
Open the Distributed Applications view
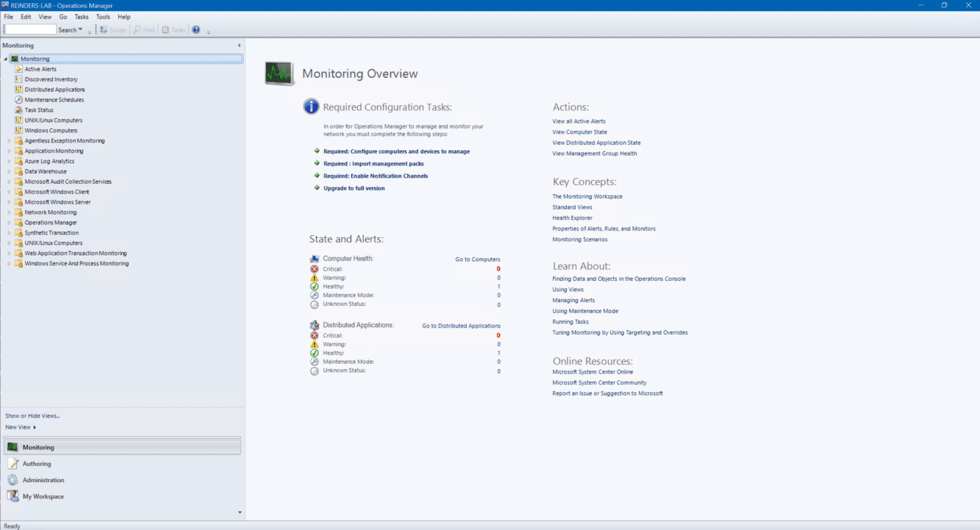[54, 89]
